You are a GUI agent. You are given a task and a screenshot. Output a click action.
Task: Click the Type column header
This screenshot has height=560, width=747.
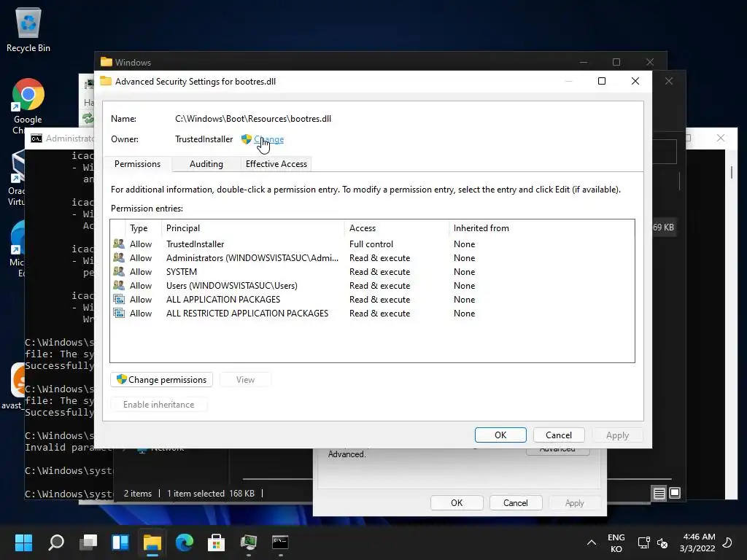tap(143, 228)
